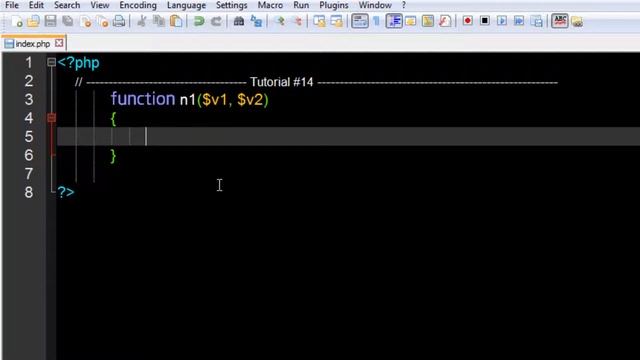Screen dimensions: 640x360
Task: Open the User Defined Language icon
Action: click(411, 21)
